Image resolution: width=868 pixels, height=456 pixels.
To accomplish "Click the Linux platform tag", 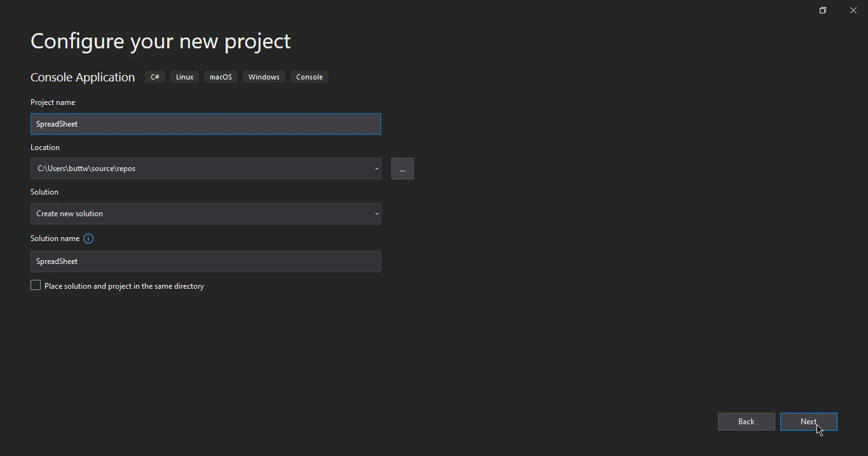I will coord(184,77).
